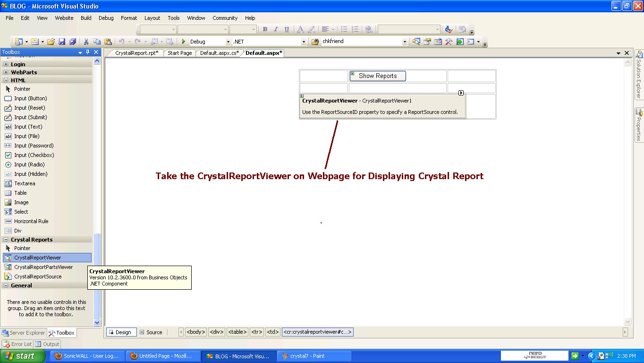This screenshot has width=644, height=363.
Task: Click the Redo arrow icon
Action: pos(138,42)
